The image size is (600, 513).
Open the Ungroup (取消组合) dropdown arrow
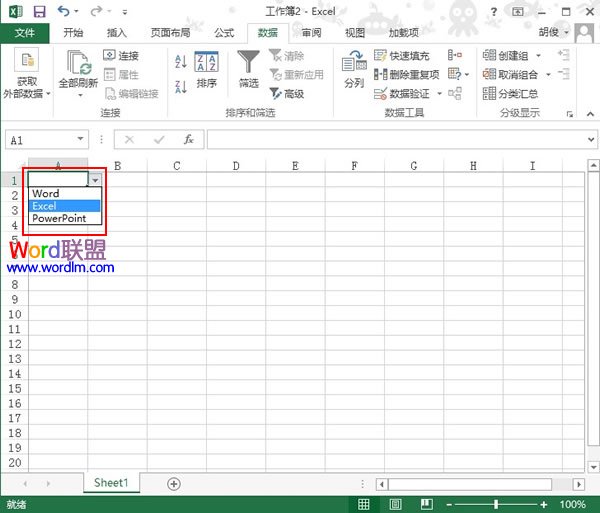(x=548, y=75)
